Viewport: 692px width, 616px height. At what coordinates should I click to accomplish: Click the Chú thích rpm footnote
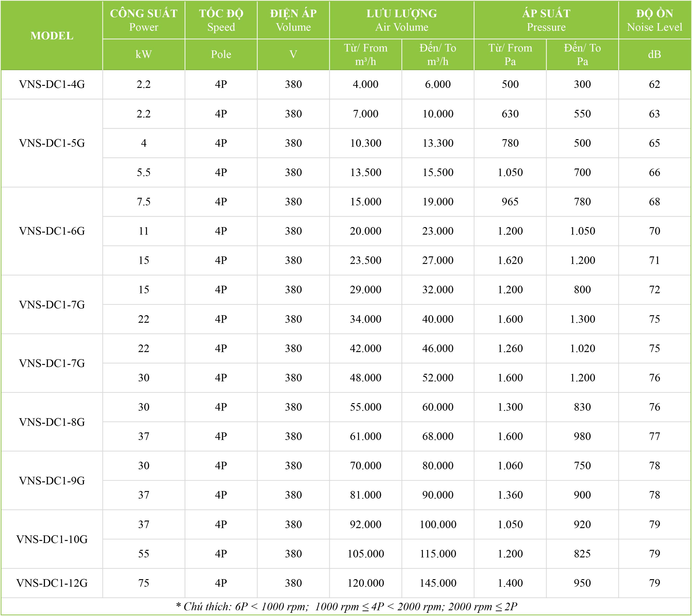click(x=346, y=607)
